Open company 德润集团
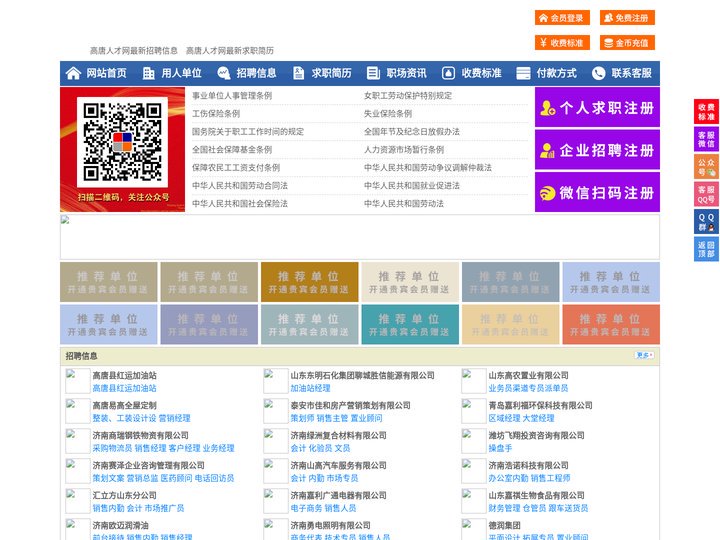This screenshot has height=540, width=720. [x=504, y=525]
